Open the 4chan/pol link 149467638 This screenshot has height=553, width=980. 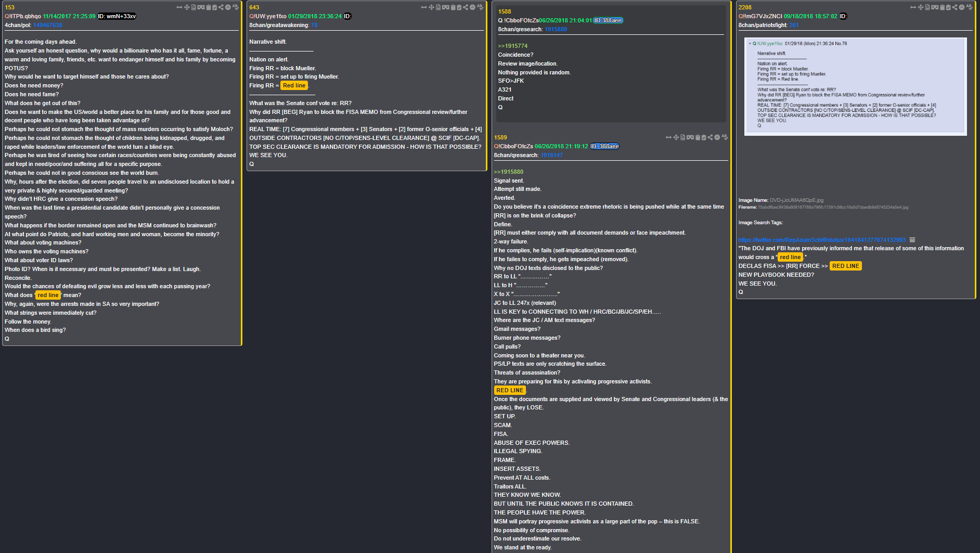pyautogui.click(x=47, y=25)
